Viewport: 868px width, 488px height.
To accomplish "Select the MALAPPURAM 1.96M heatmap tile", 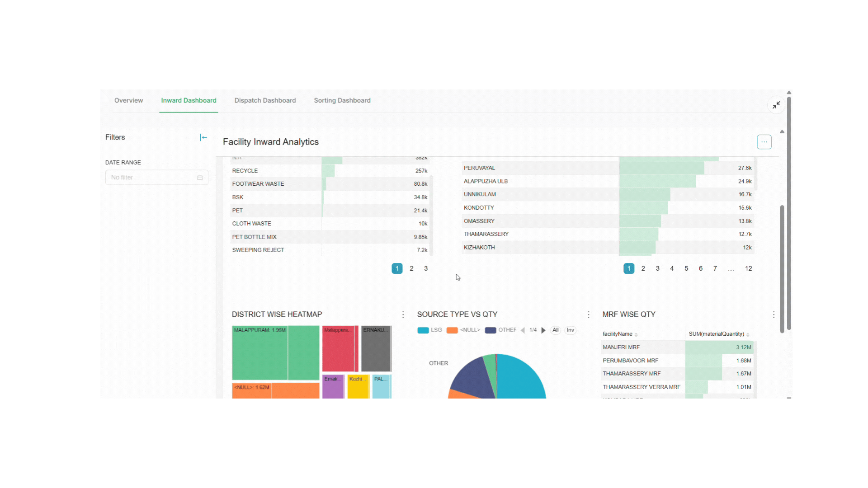I will point(260,352).
